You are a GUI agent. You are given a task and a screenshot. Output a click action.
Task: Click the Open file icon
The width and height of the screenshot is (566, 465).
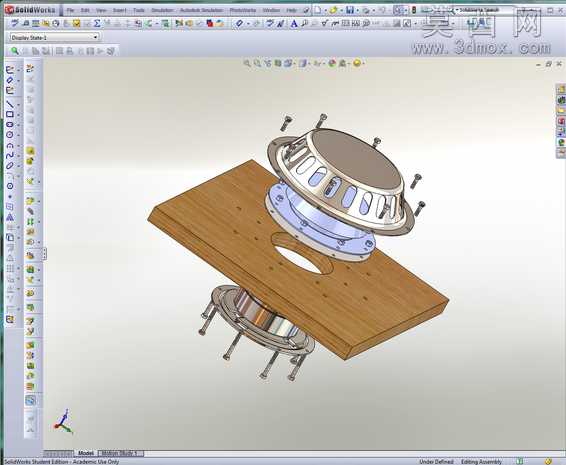point(333,10)
